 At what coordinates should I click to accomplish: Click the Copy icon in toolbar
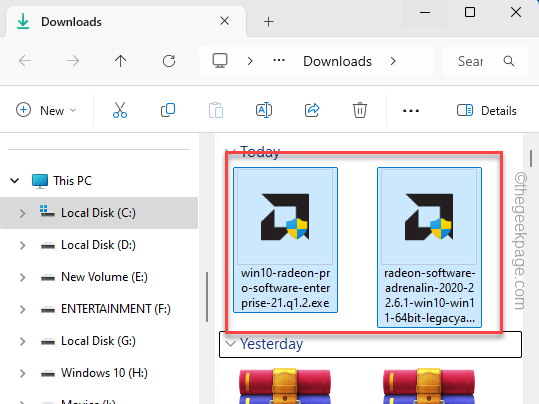pyautogui.click(x=168, y=110)
